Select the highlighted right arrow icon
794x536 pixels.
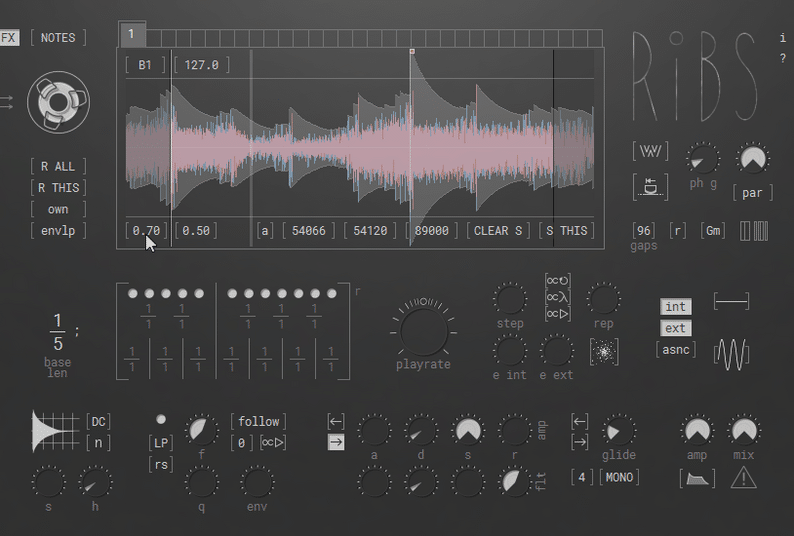[336, 442]
